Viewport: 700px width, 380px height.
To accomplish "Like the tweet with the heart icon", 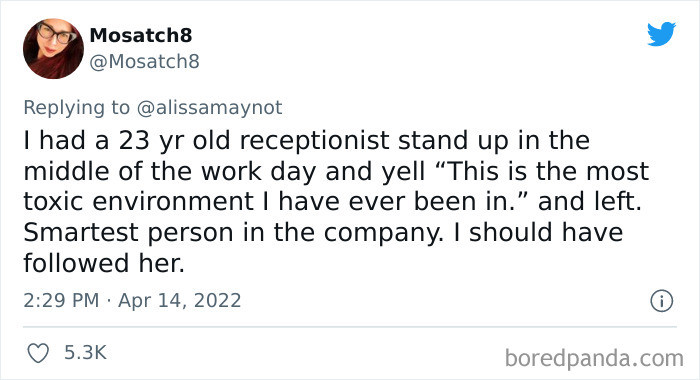I will click(x=38, y=353).
